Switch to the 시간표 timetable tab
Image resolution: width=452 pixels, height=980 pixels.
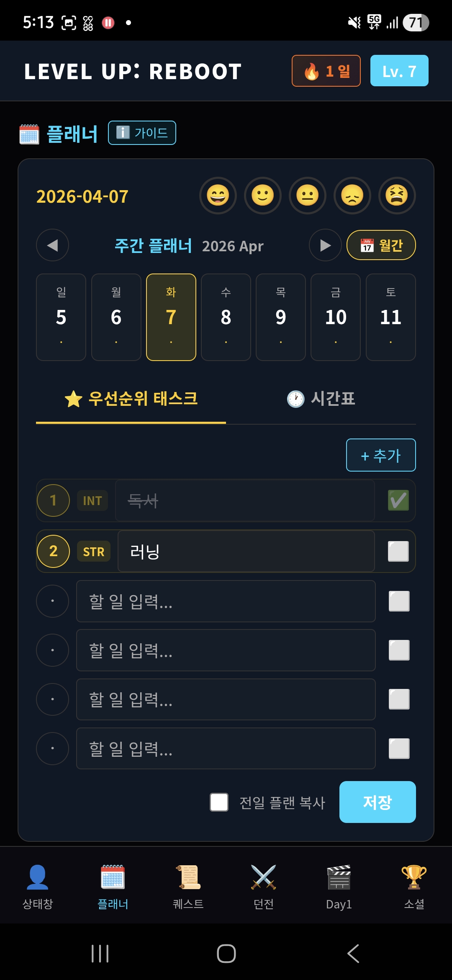pyautogui.click(x=321, y=399)
